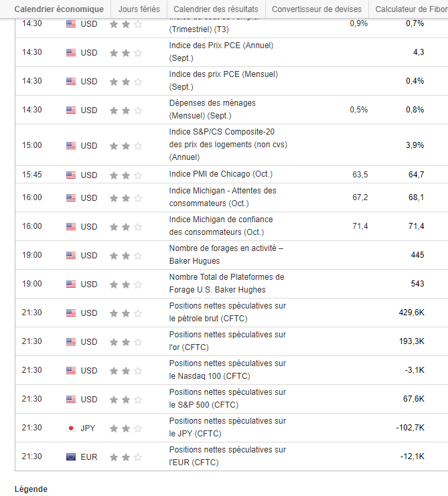Open Positions nettes spéculatives sur l'or event
Image resolution: width=448 pixels, height=496 pixels.
(x=227, y=341)
